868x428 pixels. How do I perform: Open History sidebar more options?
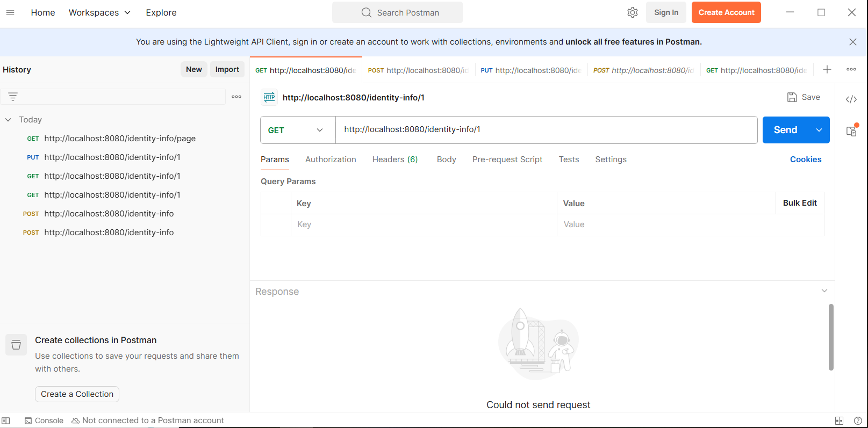point(236,97)
